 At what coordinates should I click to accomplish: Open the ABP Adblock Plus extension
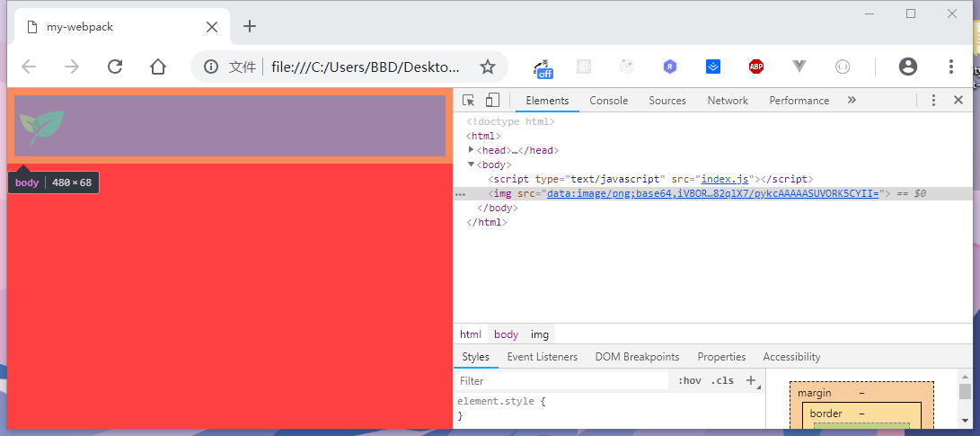coord(756,67)
